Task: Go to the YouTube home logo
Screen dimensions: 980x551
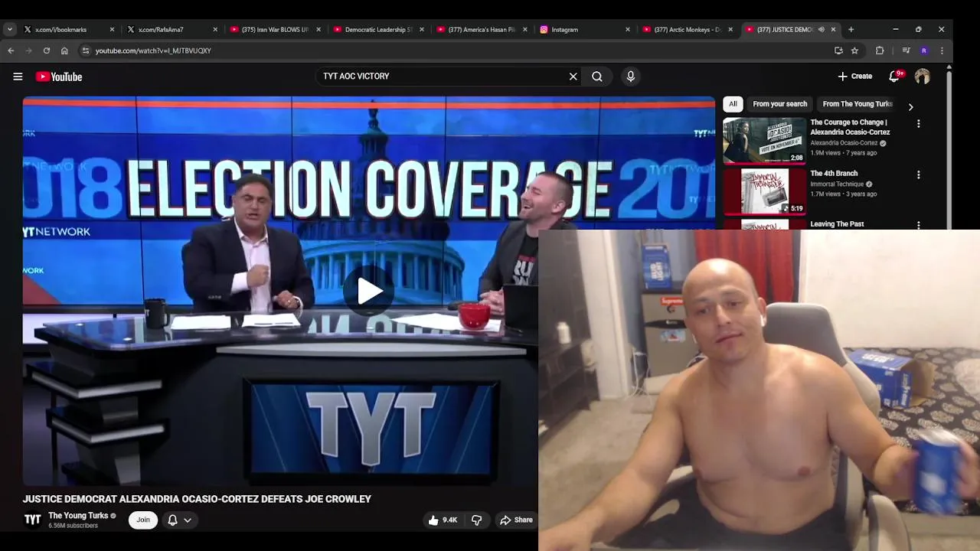Action: [59, 77]
